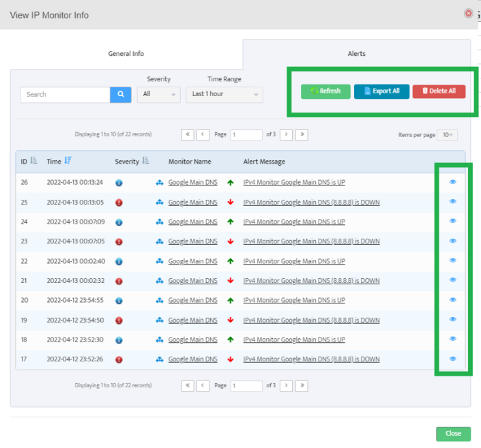View details of alert ID 19
The image size is (481, 448).
(453, 319)
